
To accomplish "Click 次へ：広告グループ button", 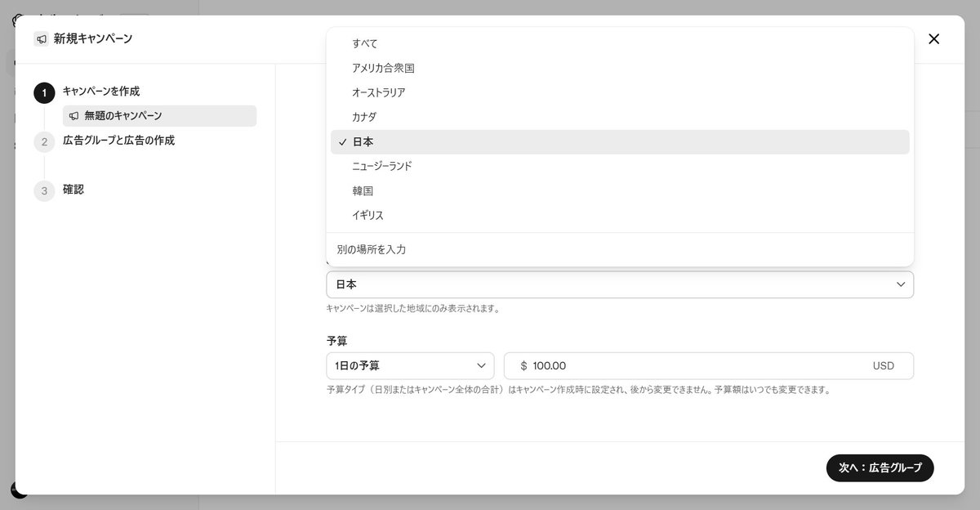I will pos(880,467).
